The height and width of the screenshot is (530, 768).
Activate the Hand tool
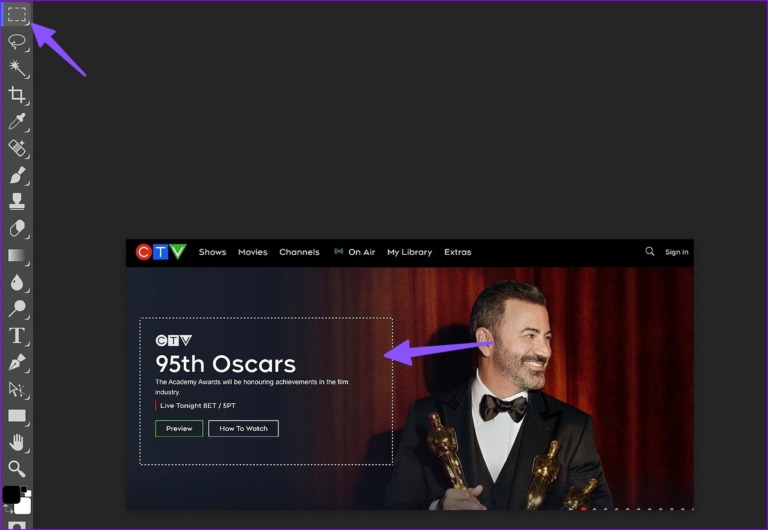(17, 442)
